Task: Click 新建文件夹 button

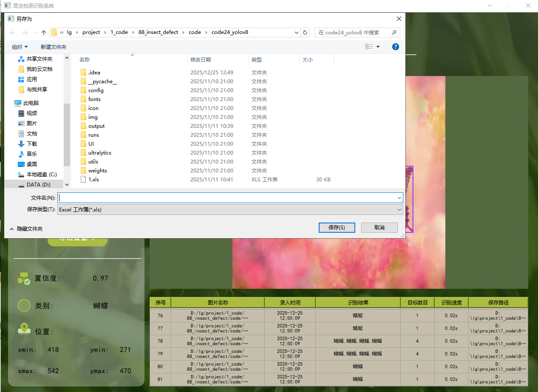Action: (54, 47)
